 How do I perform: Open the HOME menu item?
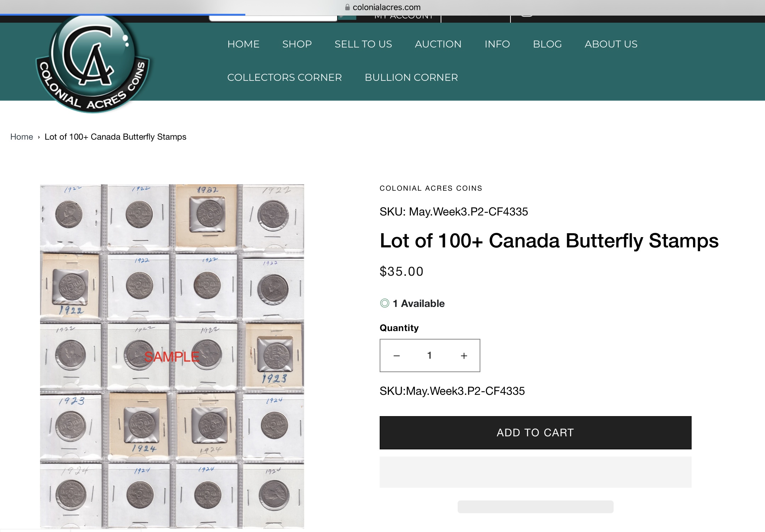[243, 44]
